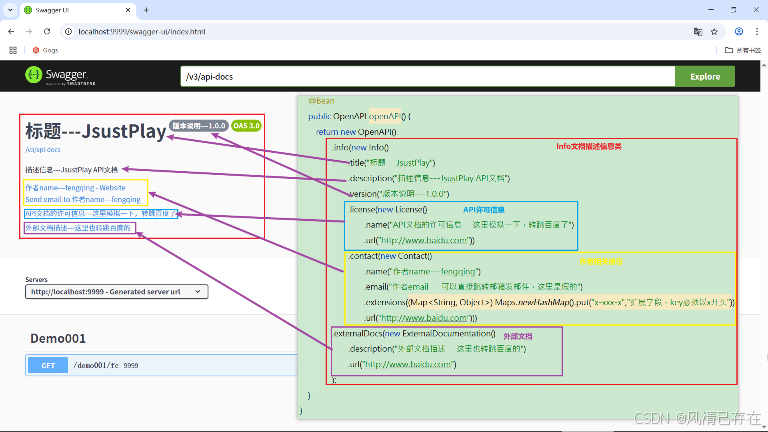Open a new browser tab

point(146,10)
